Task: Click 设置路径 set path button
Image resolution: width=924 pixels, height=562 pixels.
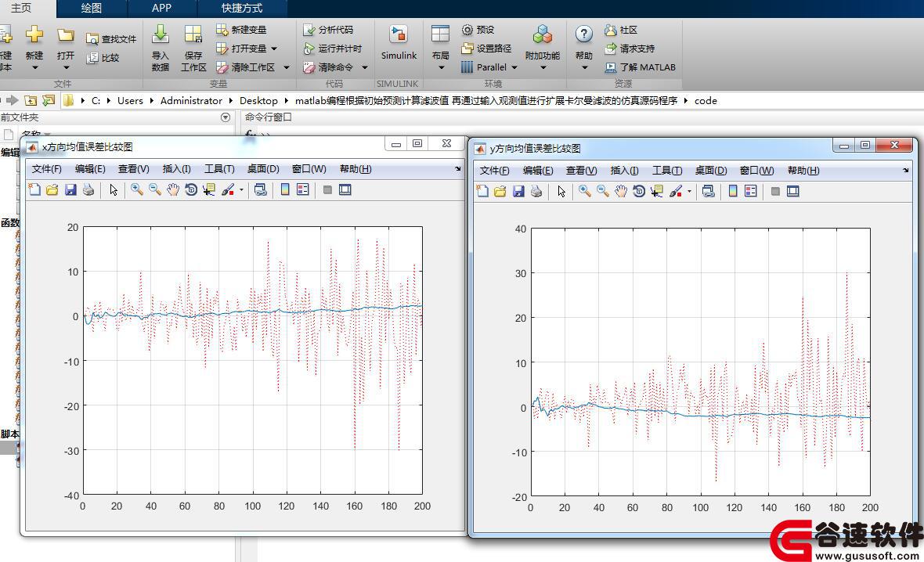Action: click(x=486, y=49)
